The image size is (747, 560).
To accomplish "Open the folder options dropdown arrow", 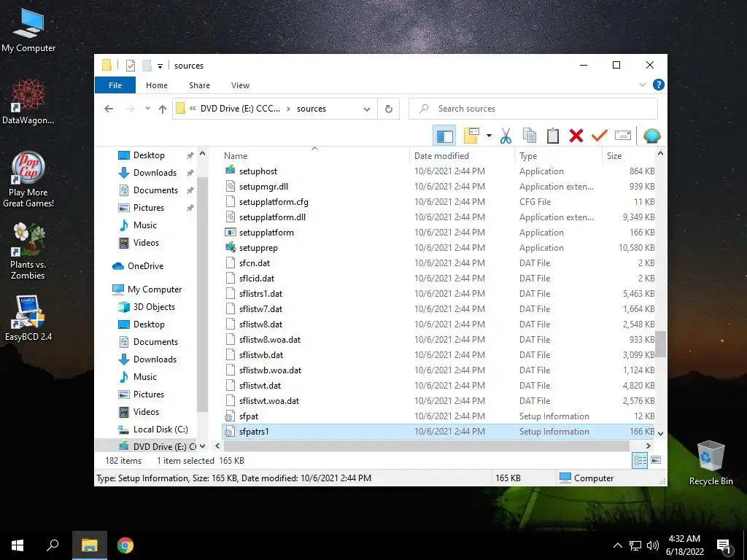I will [x=489, y=136].
